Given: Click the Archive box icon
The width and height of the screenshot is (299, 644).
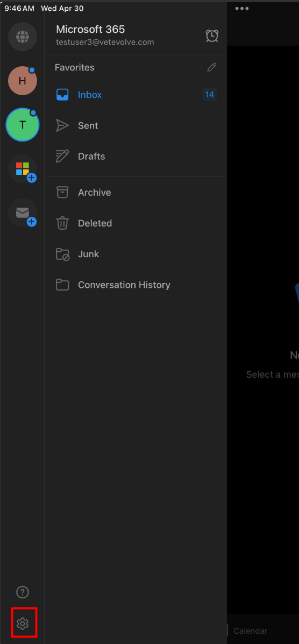Looking at the screenshot, I should coord(62,192).
